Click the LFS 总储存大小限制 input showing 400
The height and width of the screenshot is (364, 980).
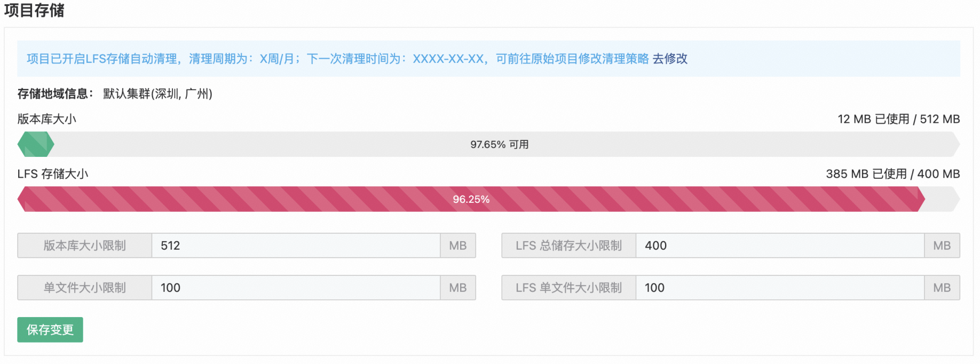pyautogui.click(x=779, y=246)
